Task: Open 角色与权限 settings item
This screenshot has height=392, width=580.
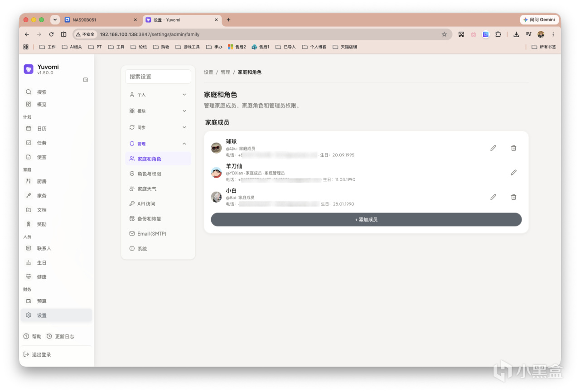Action: 158,174
